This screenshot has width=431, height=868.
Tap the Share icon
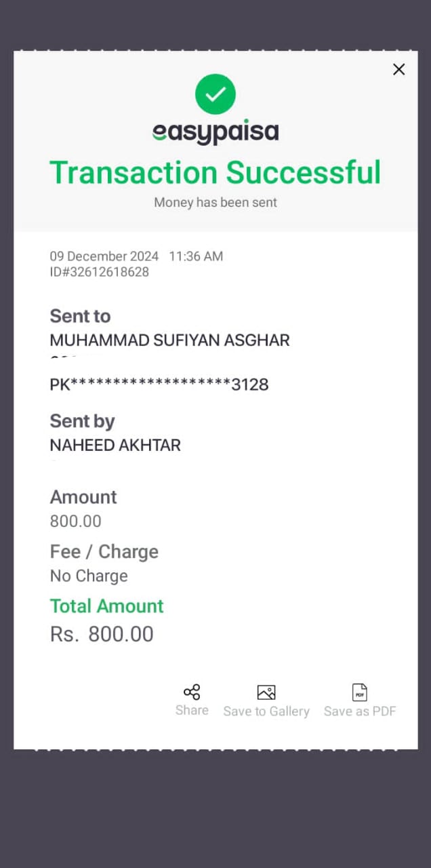192,692
